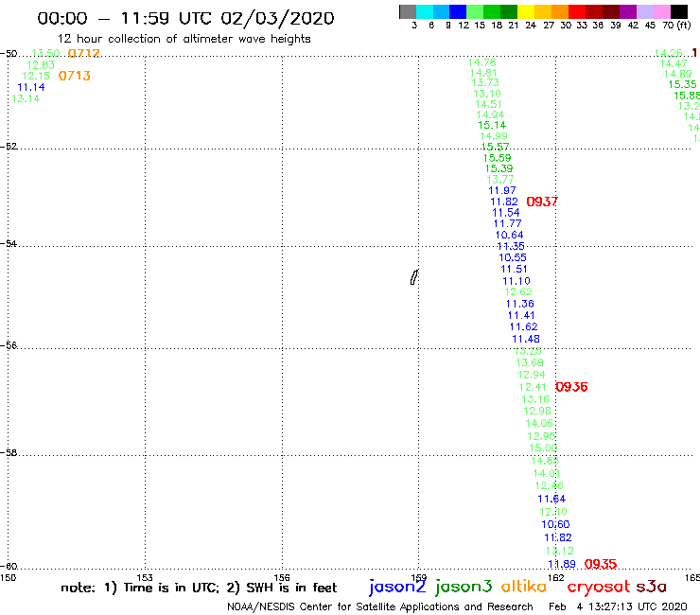The image size is (700, 615).
Task: Select the 0937 red pass time
Action: point(542,202)
